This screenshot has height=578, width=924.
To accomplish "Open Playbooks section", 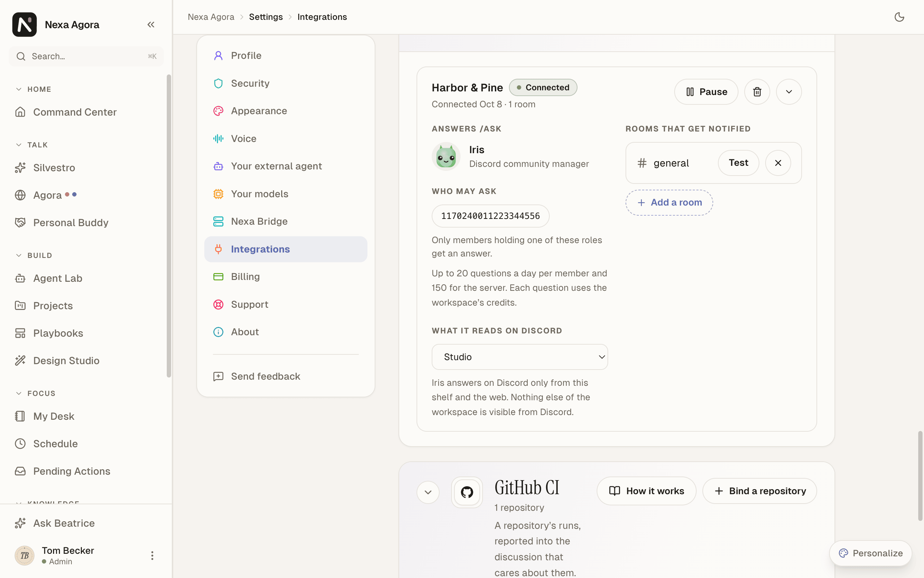I will [86, 333].
